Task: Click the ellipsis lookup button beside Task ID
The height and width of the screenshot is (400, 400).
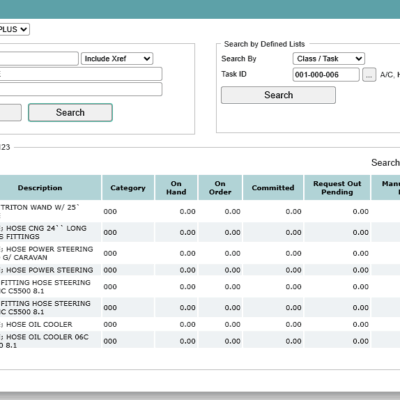Action: click(x=369, y=75)
